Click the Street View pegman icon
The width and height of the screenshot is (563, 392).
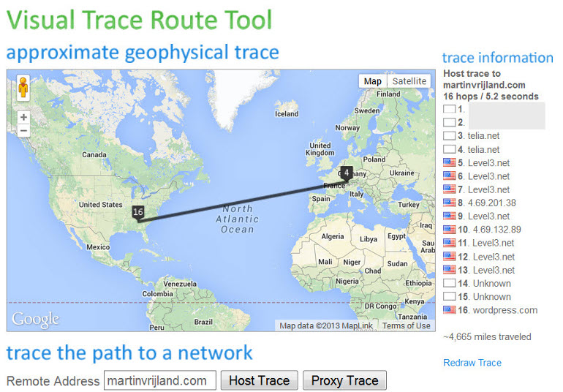pos(23,88)
